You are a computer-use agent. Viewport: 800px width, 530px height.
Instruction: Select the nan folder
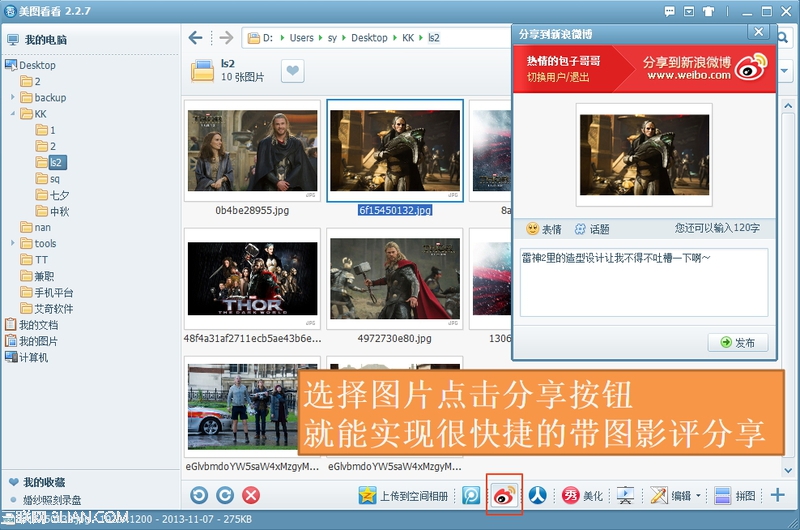click(36, 227)
